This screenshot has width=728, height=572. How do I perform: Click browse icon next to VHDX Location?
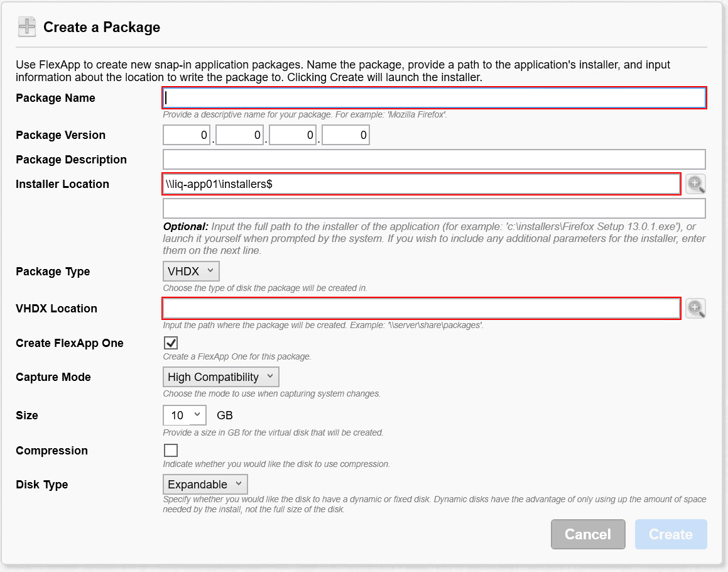click(x=695, y=309)
